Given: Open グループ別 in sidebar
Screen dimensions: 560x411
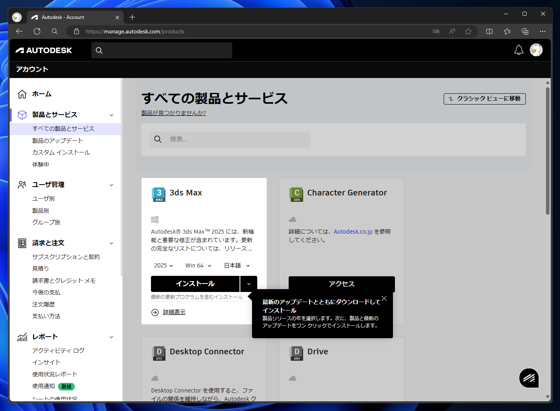Looking at the screenshot, I should coord(46,222).
